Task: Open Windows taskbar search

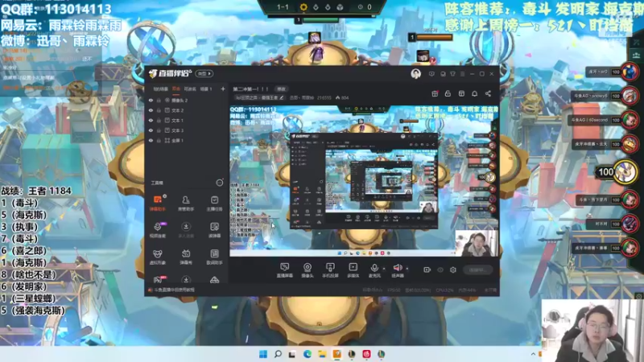Action: pos(278,354)
